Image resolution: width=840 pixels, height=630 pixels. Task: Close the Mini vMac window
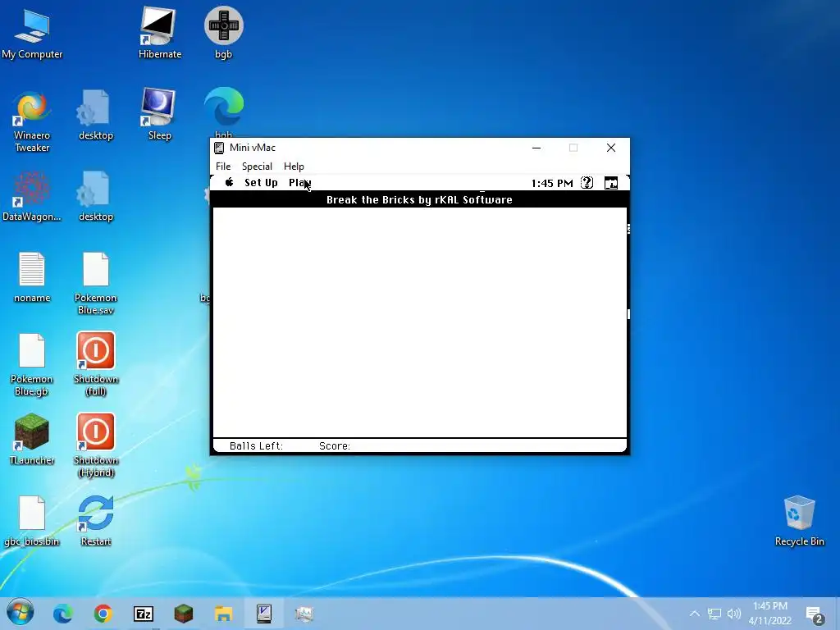pos(611,148)
